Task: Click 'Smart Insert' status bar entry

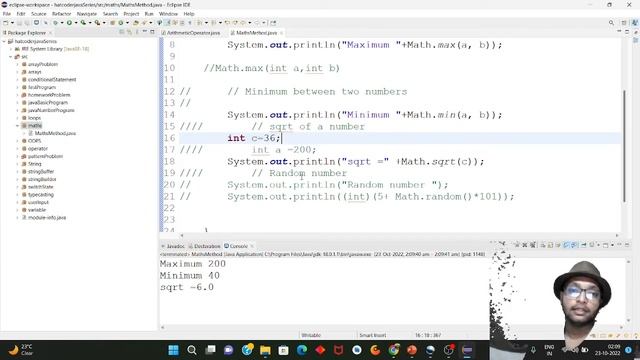Action: pyautogui.click(x=372, y=335)
